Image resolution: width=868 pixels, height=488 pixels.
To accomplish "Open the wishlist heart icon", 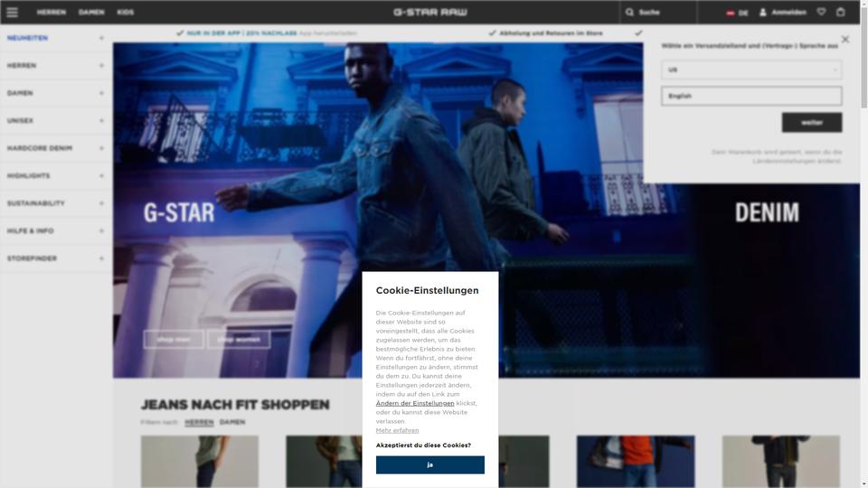I will (822, 12).
